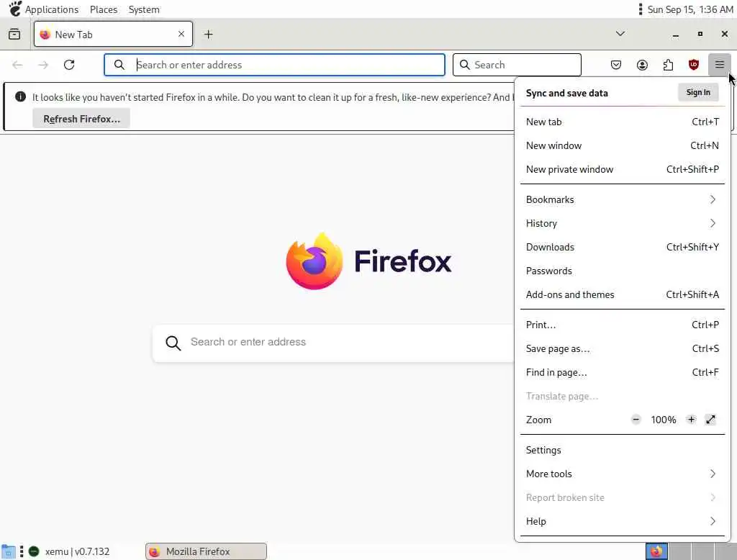The height and width of the screenshot is (560, 737).
Task: Open the System menu in top panel
Action: click(x=144, y=9)
